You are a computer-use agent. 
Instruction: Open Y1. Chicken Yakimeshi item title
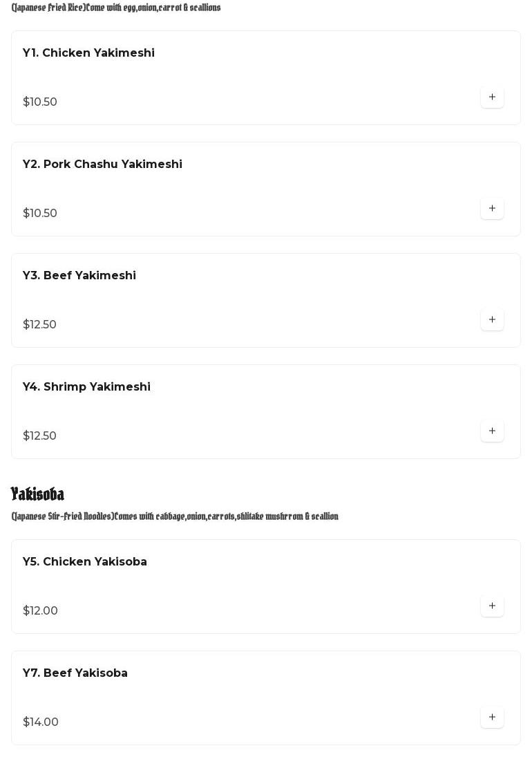click(x=88, y=53)
